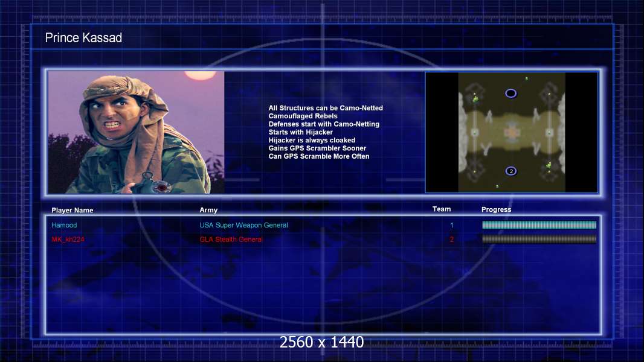Click 'Starts with Hijacker' line
Viewport: 644px width, 362px height.
[x=301, y=132]
